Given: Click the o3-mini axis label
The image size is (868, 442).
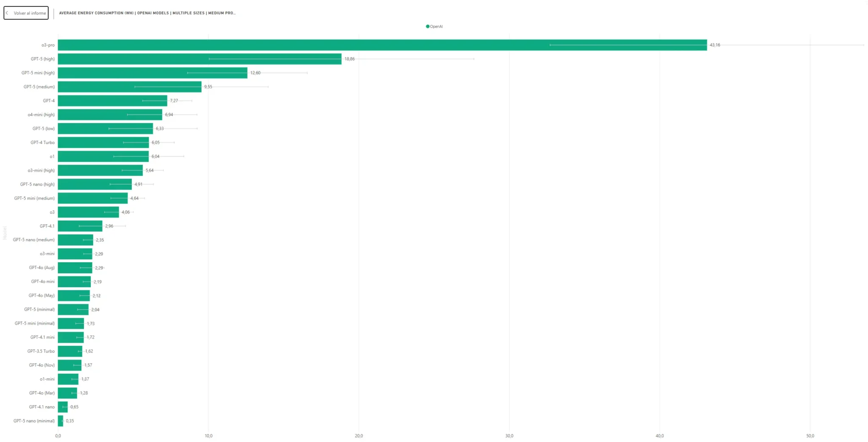Looking at the screenshot, I should coord(47,254).
